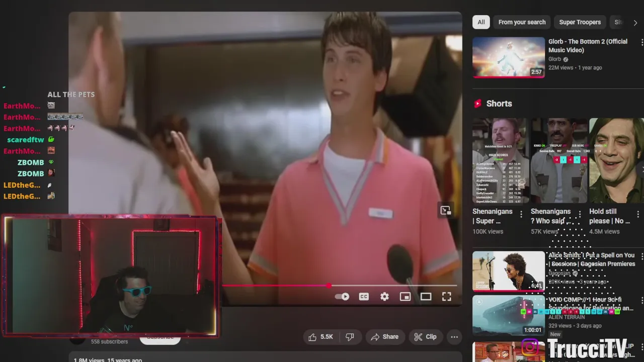This screenshot has width=644, height=362.
Task: Click 22M views · 1 year ago text
Action: click(x=575, y=67)
